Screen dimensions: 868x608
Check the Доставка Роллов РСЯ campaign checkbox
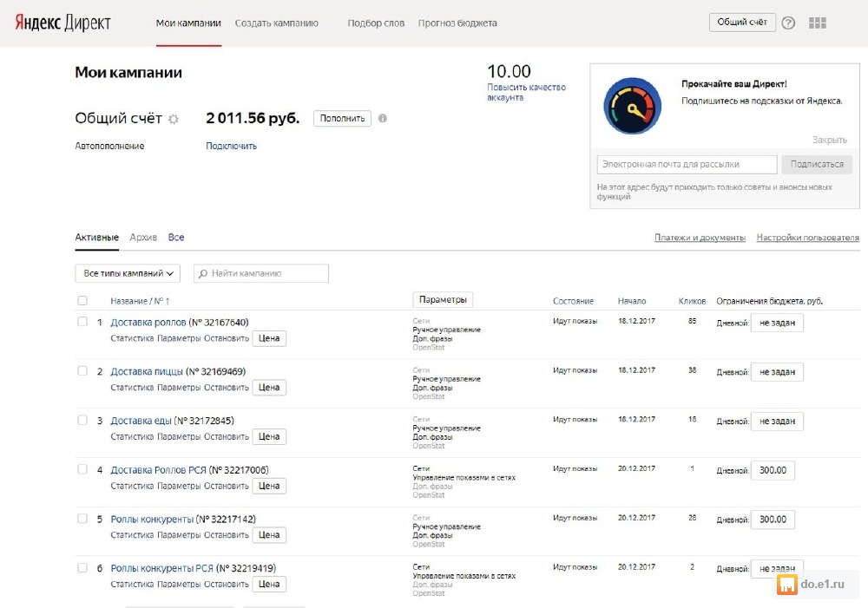[x=82, y=469]
